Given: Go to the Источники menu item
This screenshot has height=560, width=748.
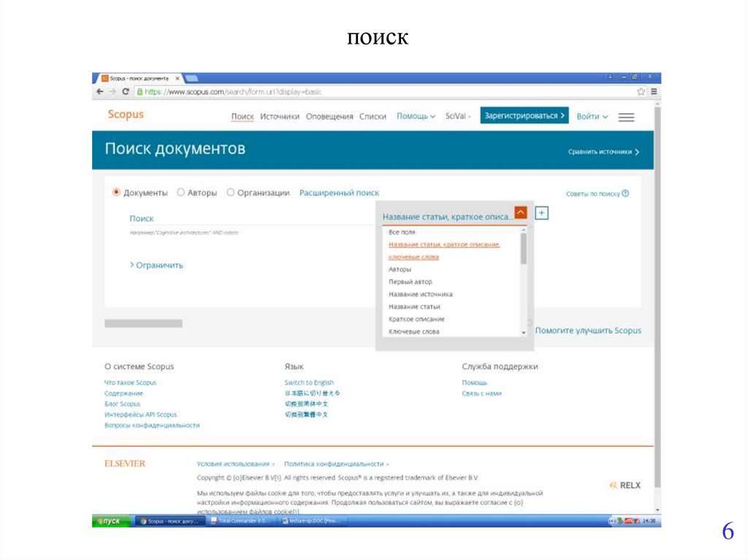Looking at the screenshot, I should (x=280, y=117).
